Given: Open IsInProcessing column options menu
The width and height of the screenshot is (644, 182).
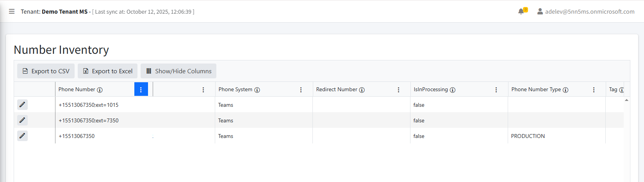Looking at the screenshot, I should click(496, 90).
